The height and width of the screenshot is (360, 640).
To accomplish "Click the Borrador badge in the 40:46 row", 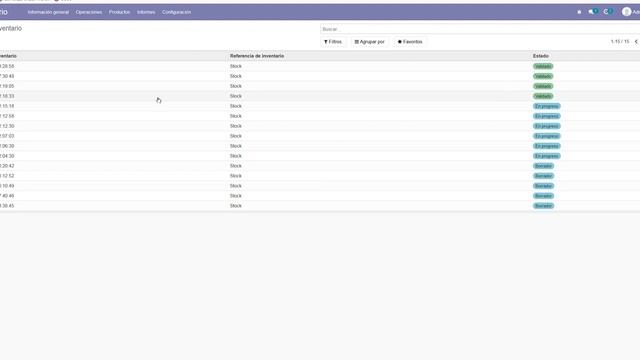I will (543, 196).
